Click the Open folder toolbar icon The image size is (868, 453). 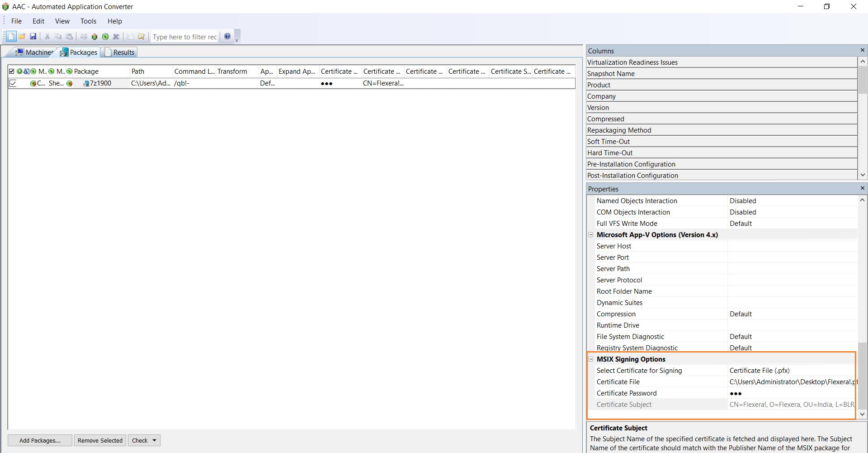coord(22,37)
